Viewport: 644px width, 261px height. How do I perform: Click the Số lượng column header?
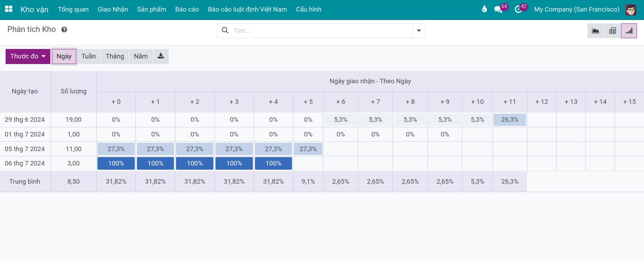point(73,91)
